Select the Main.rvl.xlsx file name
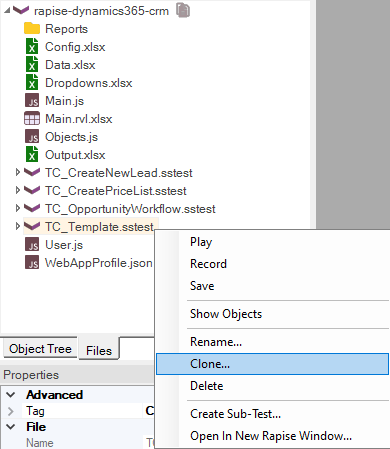The height and width of the screenshot is (449, 390). click(79, 119)
